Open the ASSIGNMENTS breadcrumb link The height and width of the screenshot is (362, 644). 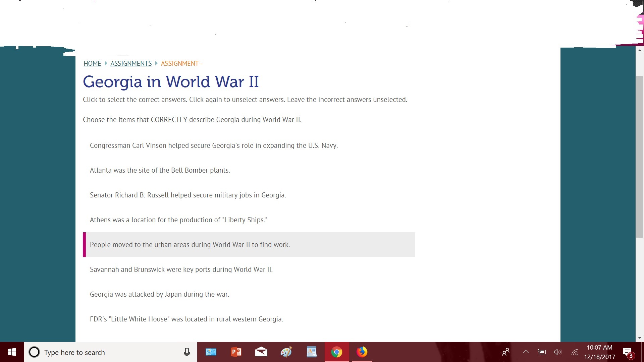pyautogui.click(x=131, y=63)
